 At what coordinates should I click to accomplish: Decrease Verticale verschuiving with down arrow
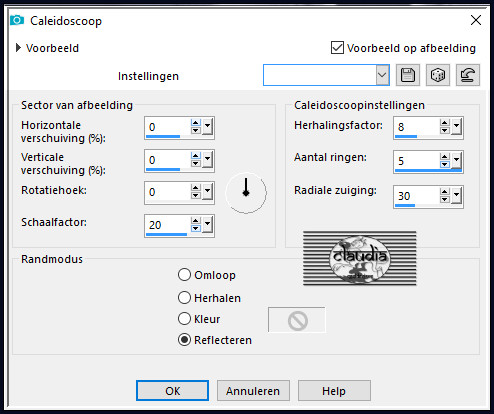[x=196, y=163]
